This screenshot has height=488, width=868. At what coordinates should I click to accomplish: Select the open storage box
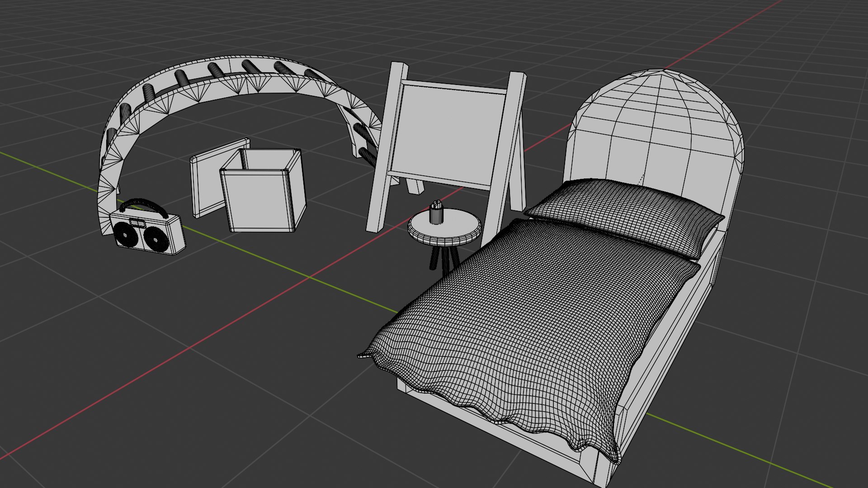[263, 191]
